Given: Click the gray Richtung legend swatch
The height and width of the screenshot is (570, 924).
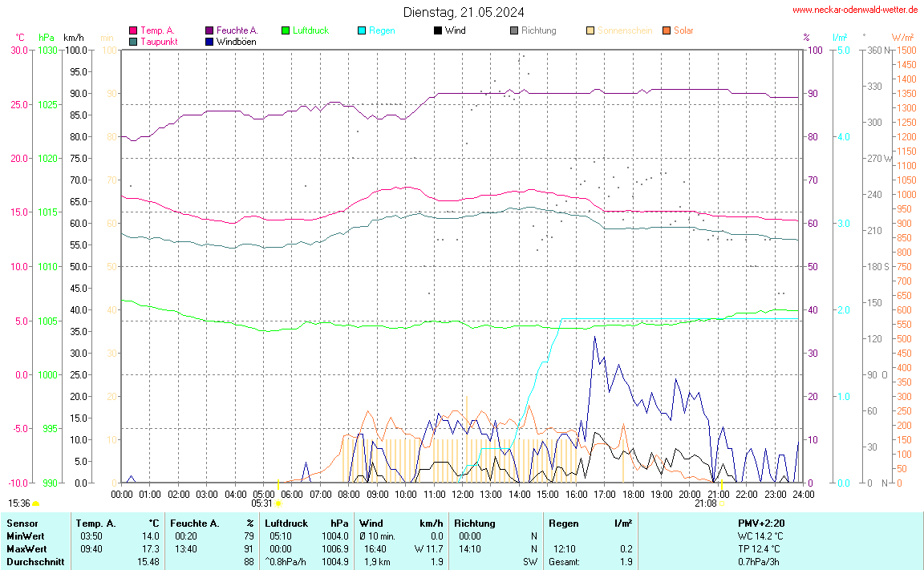Looking at the screenshot, I should pos(514,30).
